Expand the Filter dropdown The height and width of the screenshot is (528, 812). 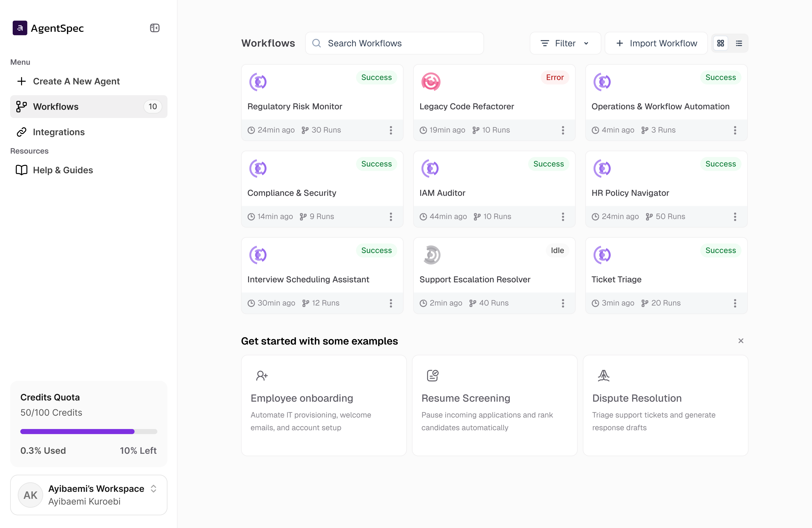565,43
